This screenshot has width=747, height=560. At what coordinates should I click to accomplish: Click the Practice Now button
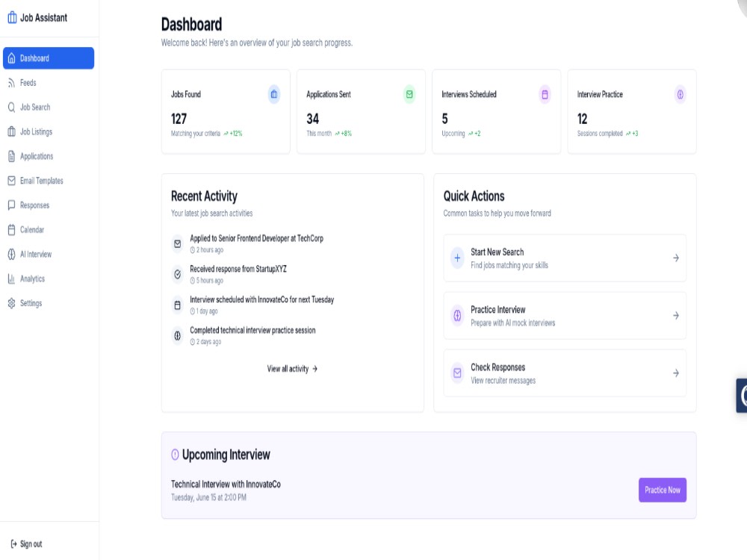tap(662, 490)
